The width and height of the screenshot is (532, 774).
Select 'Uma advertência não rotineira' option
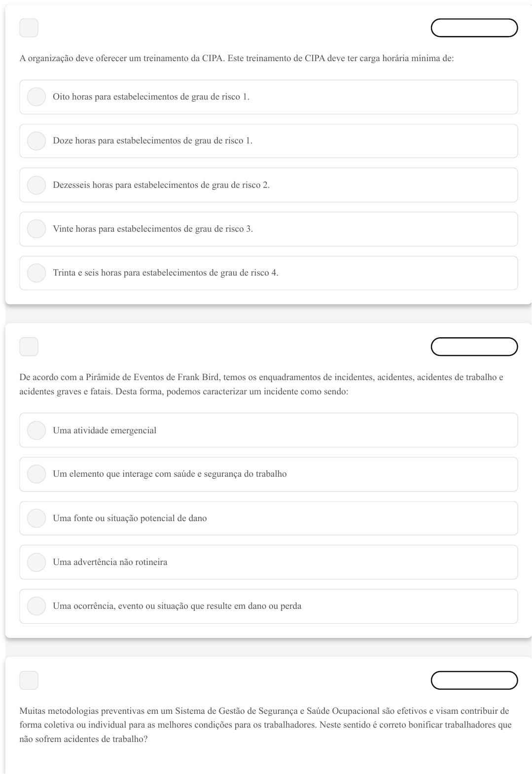(36, 563)
